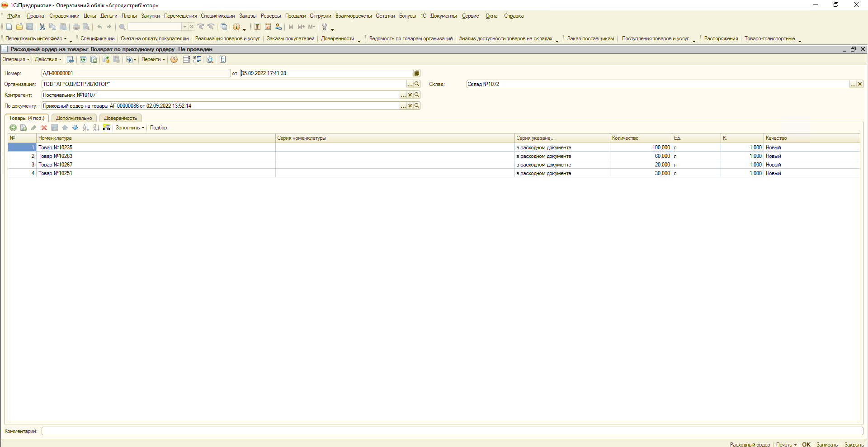The image size is (868, 447).
Task: Click into the Комментарий input field
Action: click(x=452, y=431)
